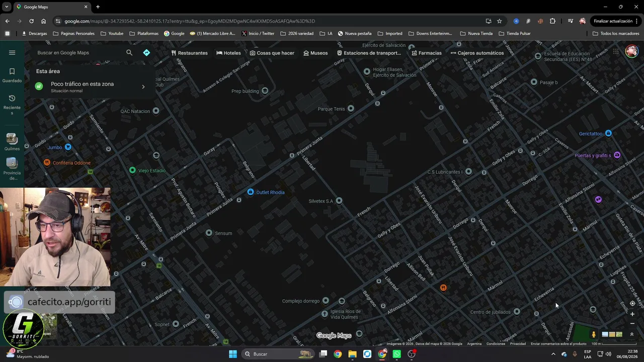644x362 pixels.
Task: Open a new browser tab
Action: pyautogui.click(x=98, y=7)
